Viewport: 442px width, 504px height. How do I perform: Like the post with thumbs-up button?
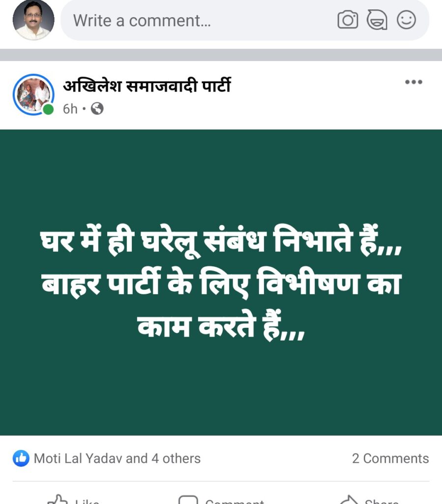73,500
